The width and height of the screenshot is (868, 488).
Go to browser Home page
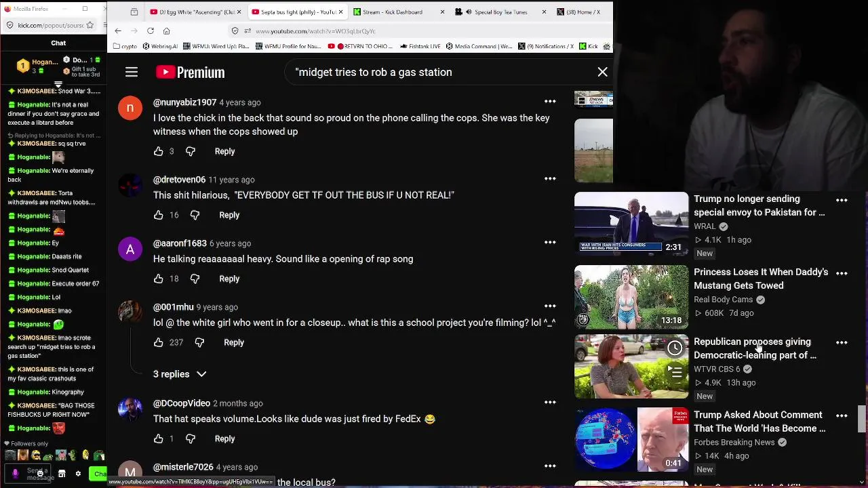click(167, 30)
